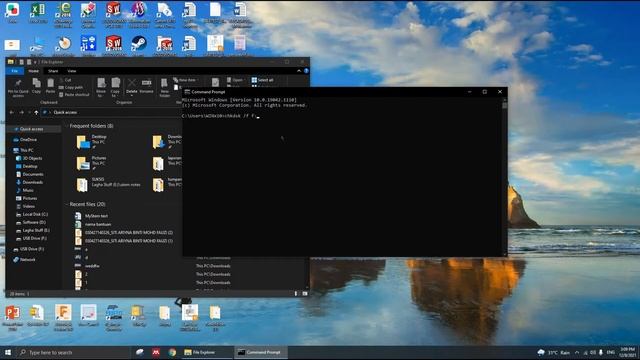Collapse the File Explorer ribbon with chevron

click(x=299, y=71)
